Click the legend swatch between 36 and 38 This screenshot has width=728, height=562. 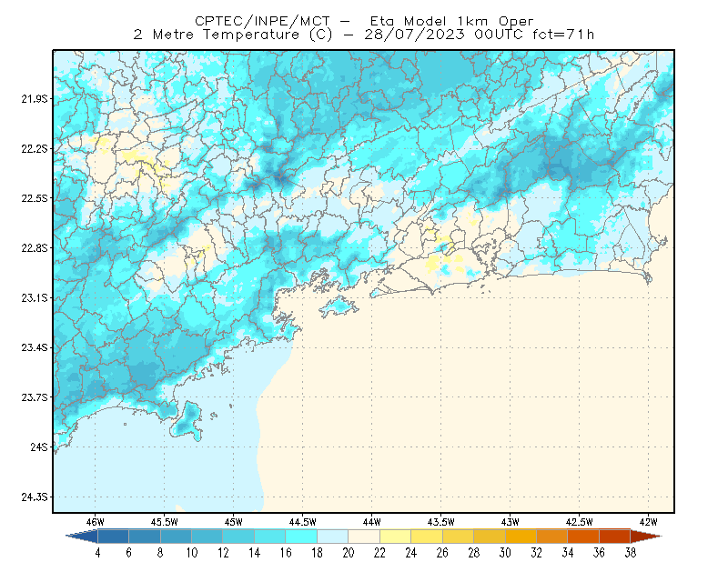click(615, 536)
